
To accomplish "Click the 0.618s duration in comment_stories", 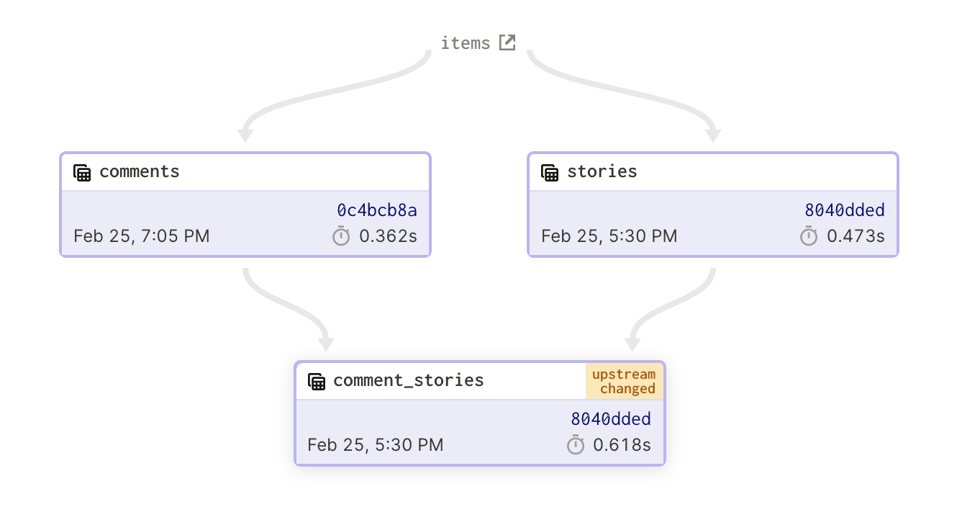I will [x=622, y=445].
